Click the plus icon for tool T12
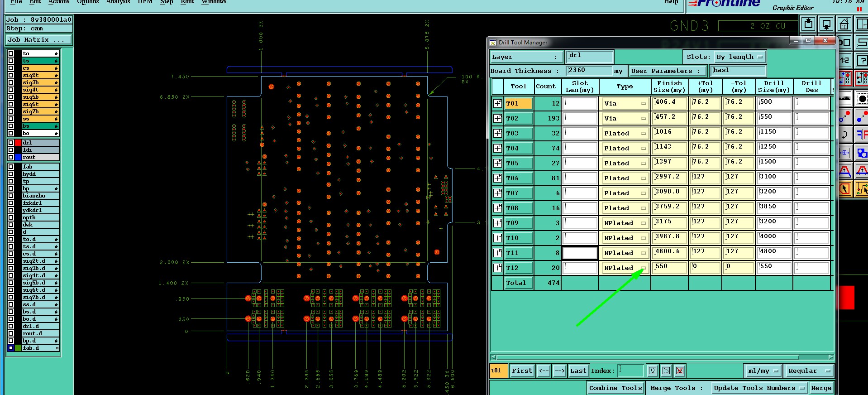 (x=497, y=268)
